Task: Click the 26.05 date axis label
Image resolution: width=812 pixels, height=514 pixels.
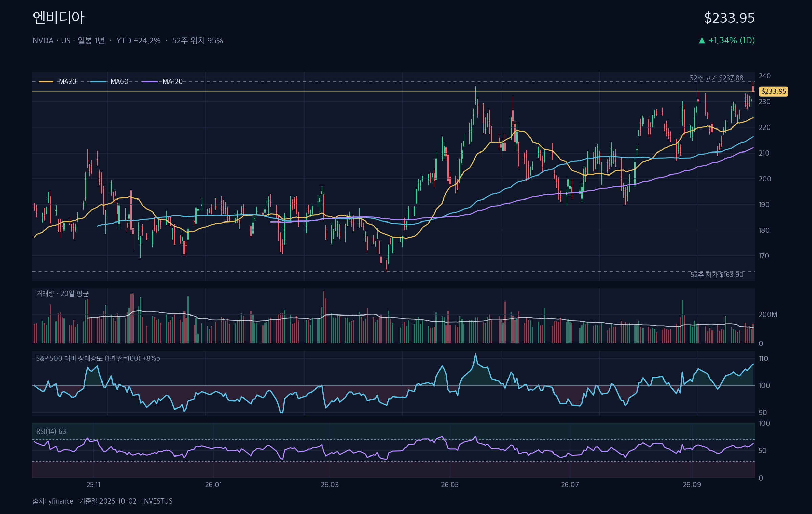Action: [450, 485]
